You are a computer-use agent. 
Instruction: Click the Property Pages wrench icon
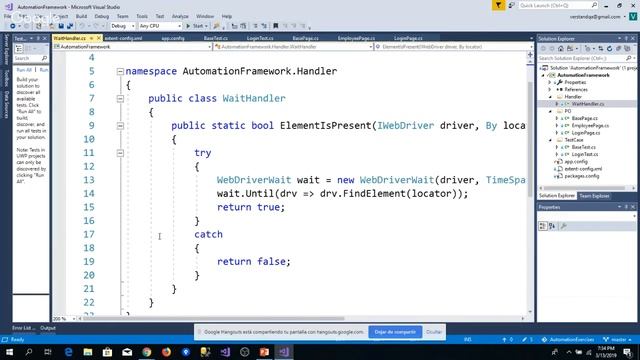coord(564,226)
